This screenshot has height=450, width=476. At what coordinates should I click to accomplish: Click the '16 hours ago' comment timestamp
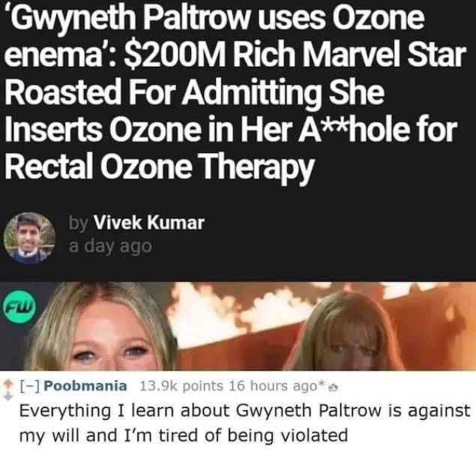click(x=273, y=386)
